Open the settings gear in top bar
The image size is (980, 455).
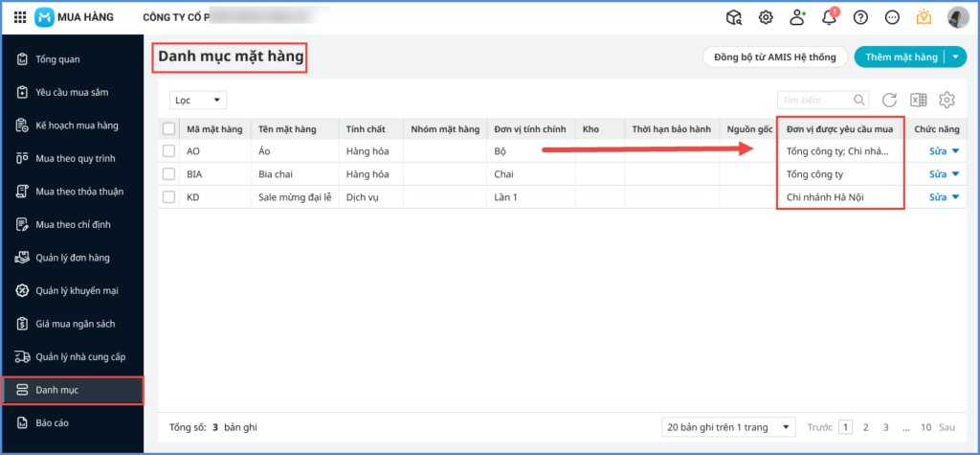click(x=766, y=17)
